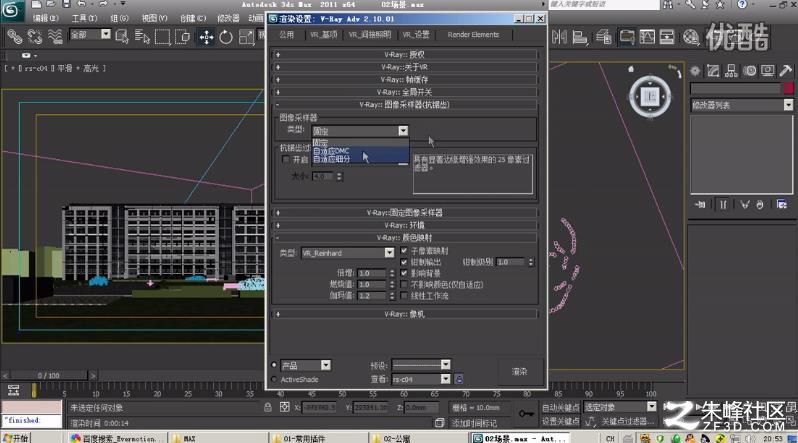Open the 查看 rs-c04 view dropdown
Viewport: 798px width, 443px height.
tap(445, 379)
